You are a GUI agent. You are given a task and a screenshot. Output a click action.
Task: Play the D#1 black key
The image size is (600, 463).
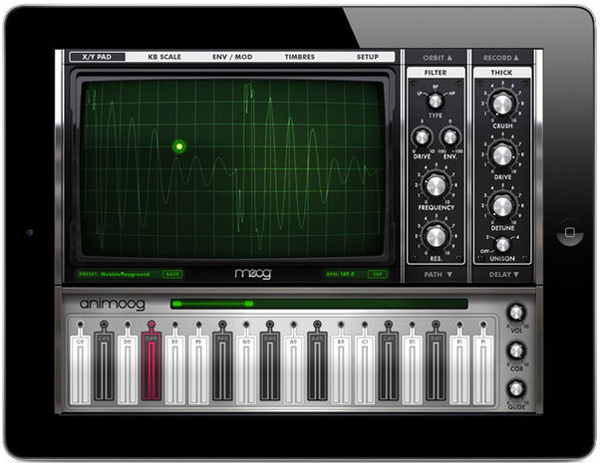pos(436,367)
